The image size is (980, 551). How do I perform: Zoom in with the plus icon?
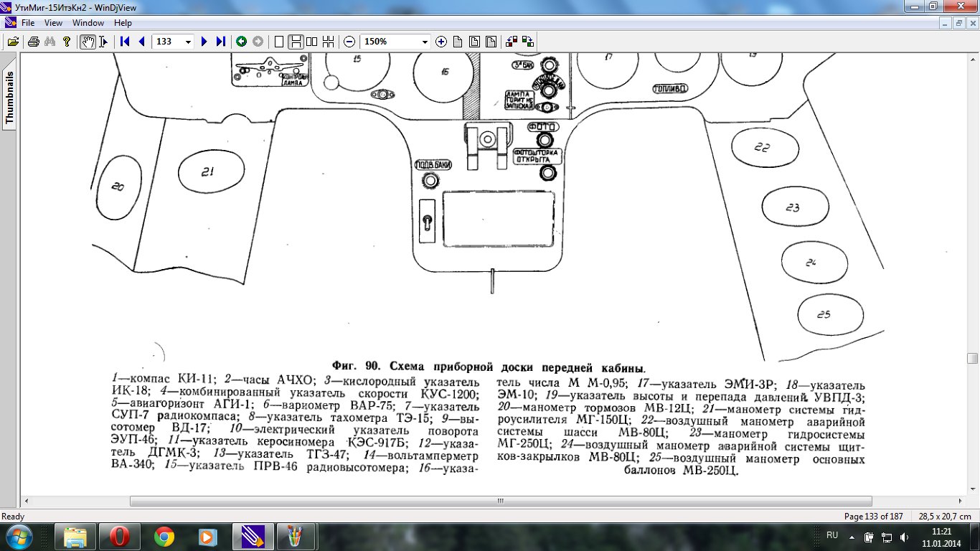click(441, 42)
